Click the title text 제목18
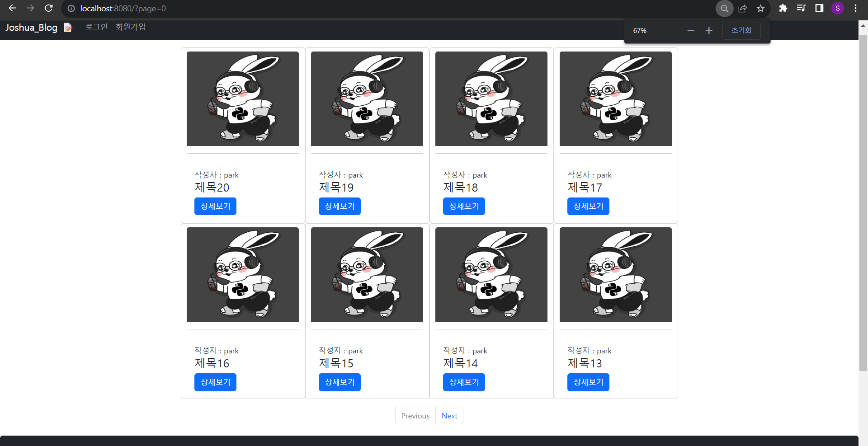This screenshot has width=868, height=446. 461,187
